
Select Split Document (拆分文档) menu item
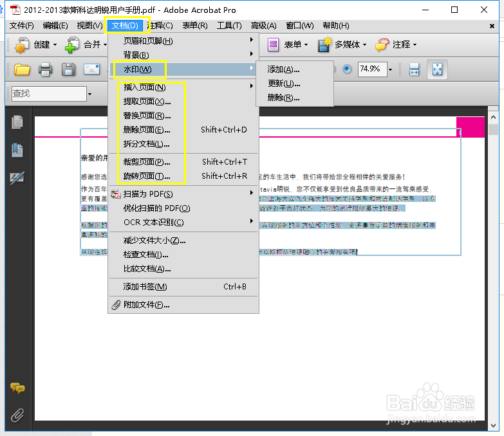click(x=183, y=144)
